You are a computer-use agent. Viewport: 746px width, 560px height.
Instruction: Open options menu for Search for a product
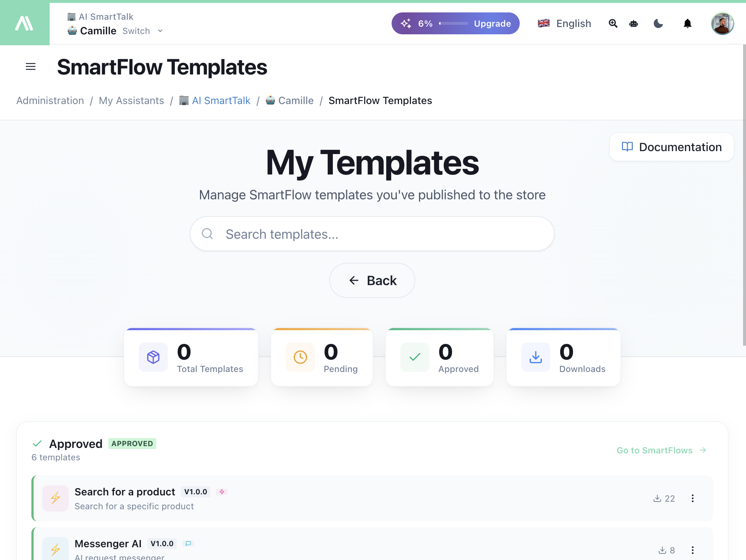point(692,498)
